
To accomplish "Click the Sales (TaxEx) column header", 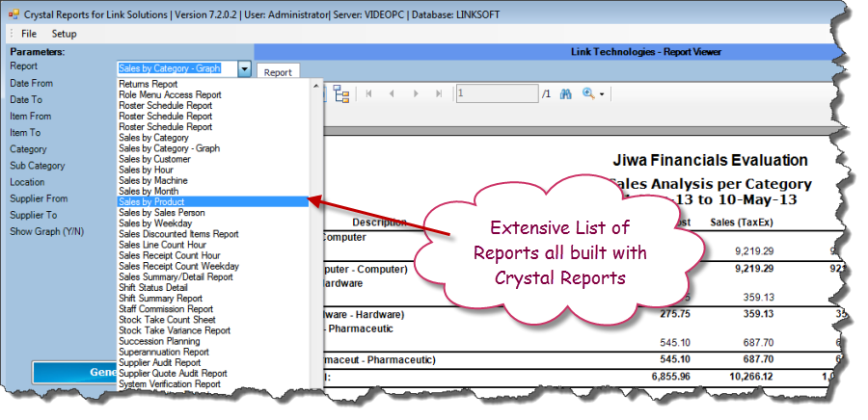I will tap(742, 223).
